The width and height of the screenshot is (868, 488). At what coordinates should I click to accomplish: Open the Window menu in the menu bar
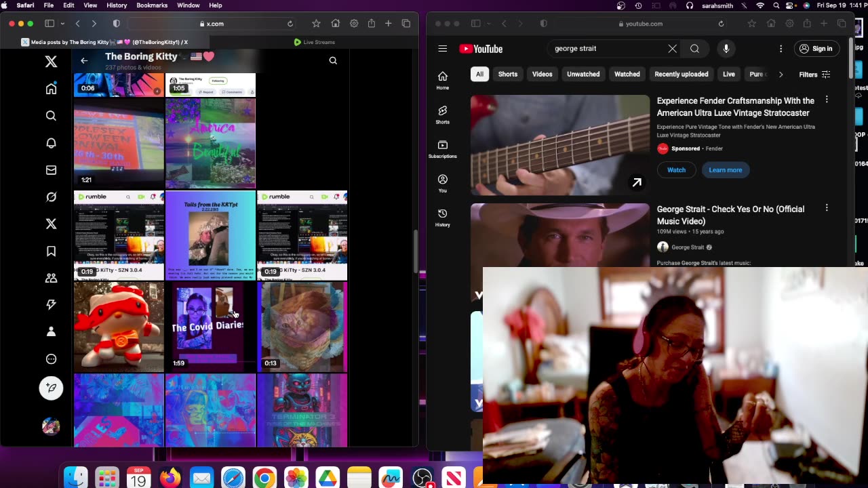(x=189, y=5)
